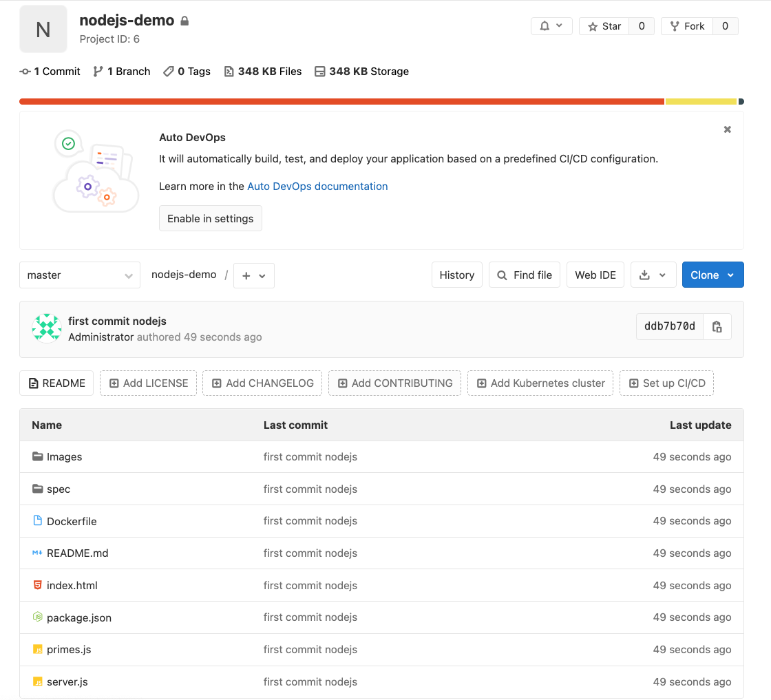This screenshot has height=700, width=771.
Task: Open the notification bell dropdown
Action: 551,26
